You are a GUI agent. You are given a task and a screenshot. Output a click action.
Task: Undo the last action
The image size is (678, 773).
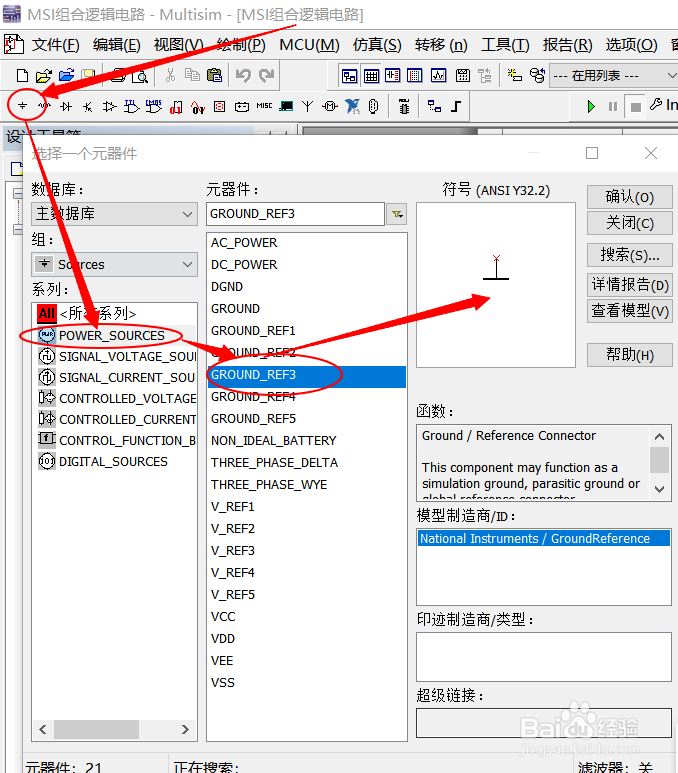pyautogui.click(x=243, y=75)
